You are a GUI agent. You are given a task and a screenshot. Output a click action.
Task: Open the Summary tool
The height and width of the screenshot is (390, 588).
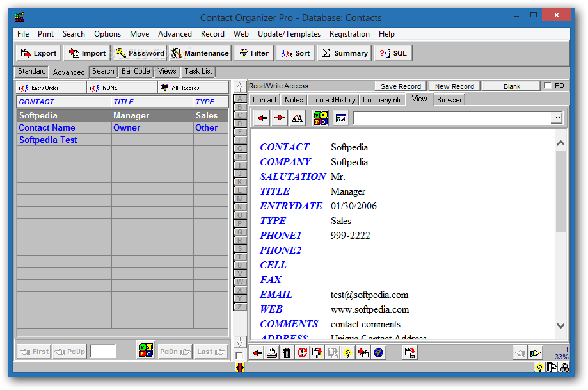pyautogui.click(x=345, y=53)
